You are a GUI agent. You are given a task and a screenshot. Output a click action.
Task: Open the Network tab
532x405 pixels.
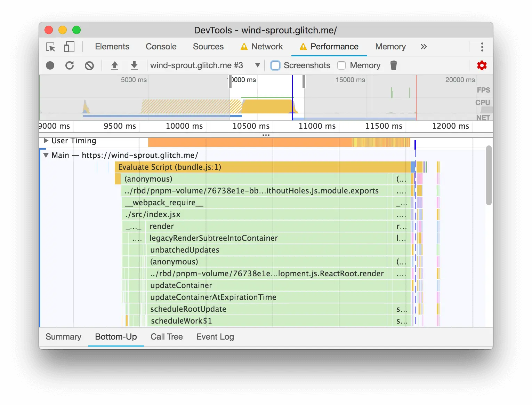(262, 47)
